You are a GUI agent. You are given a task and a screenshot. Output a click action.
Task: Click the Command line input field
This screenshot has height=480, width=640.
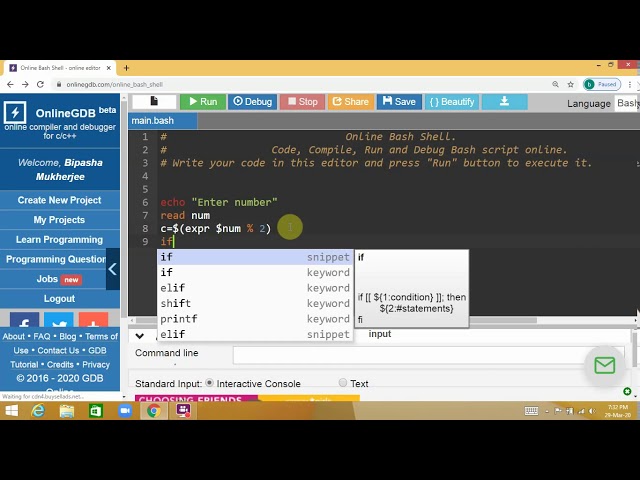click(428, 355)
